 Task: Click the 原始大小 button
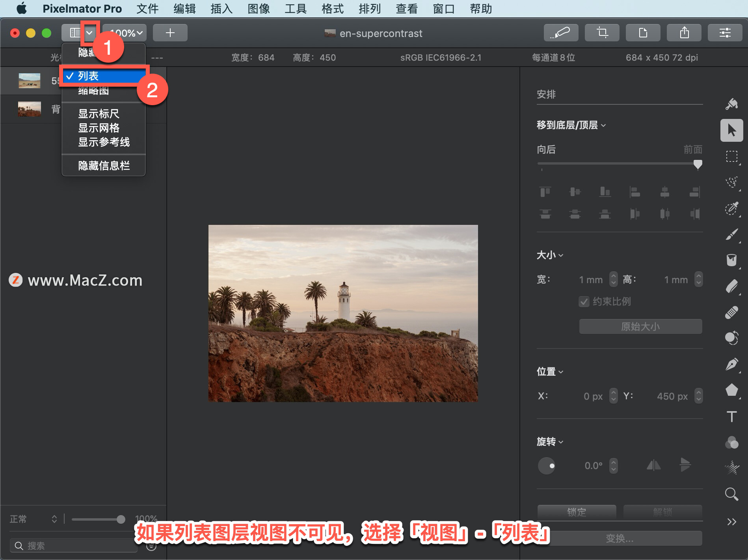tap(640, 326)
